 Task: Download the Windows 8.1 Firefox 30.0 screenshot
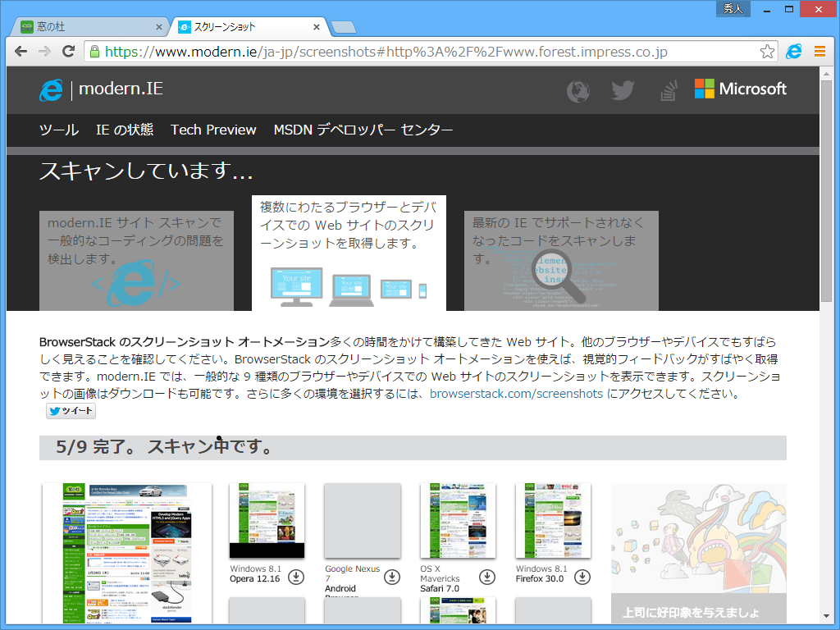tap(582, 577)
